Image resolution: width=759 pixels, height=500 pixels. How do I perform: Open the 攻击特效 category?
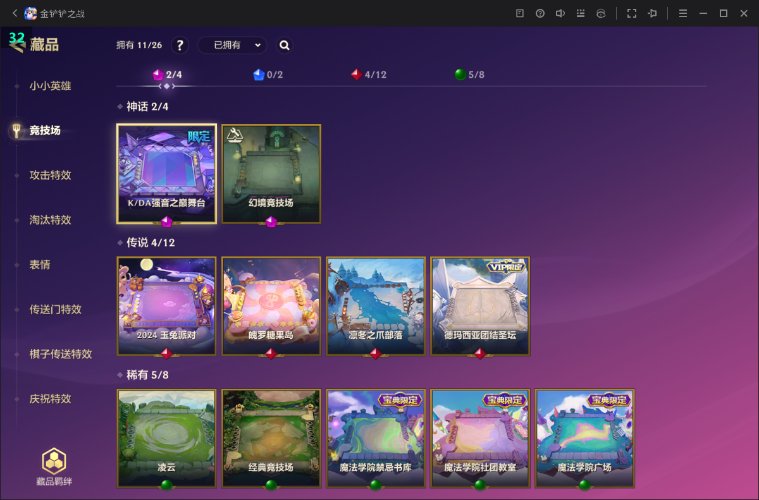[x=50, y=175]
